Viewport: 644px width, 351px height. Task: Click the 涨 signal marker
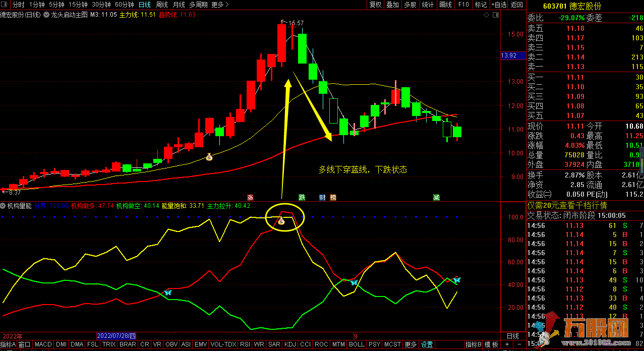tap(250, 197)
